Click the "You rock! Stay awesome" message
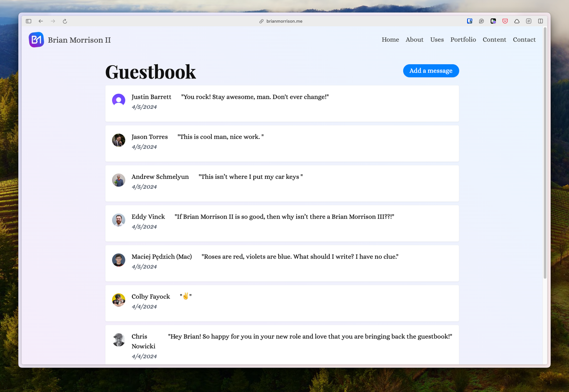This screenshot has height=392, width=569. 255,97
